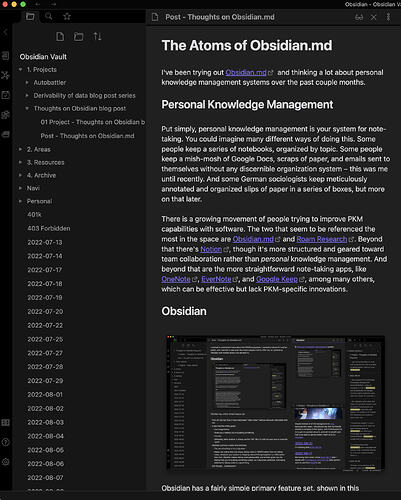
Task: Select Post - Thoughts on Obsidian.md in tree
Action: [87, 136]
